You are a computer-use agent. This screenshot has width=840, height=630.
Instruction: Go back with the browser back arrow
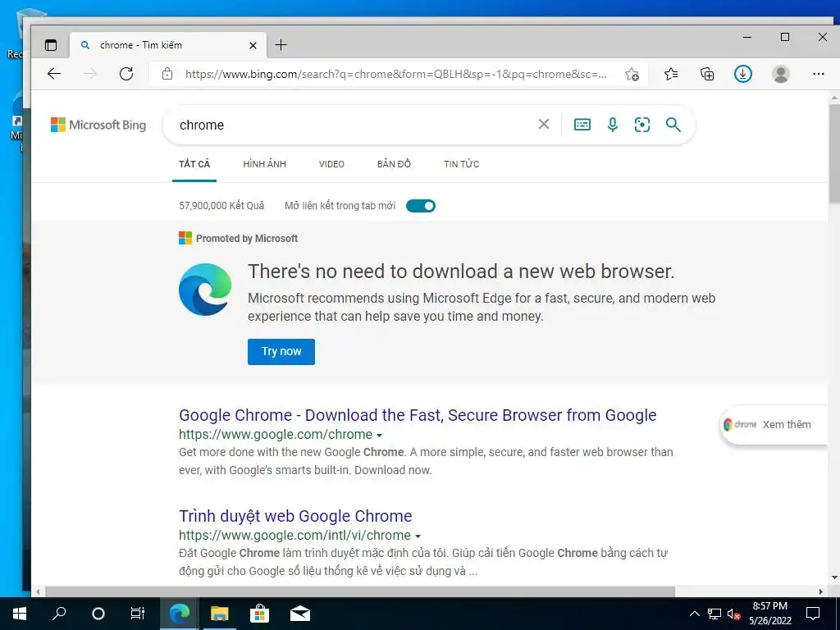54,74
